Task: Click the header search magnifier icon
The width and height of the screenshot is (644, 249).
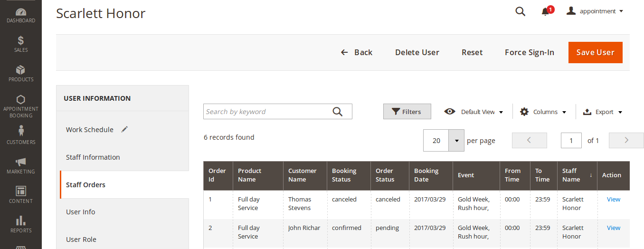Action: point(520,11)
